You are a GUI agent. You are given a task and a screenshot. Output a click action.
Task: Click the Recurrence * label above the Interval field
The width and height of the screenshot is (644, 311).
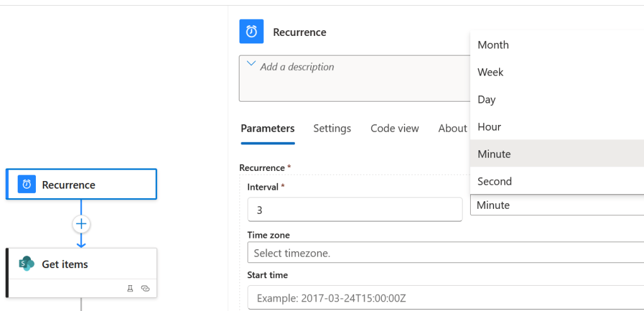pyautogui.click(x=265, y=168)
